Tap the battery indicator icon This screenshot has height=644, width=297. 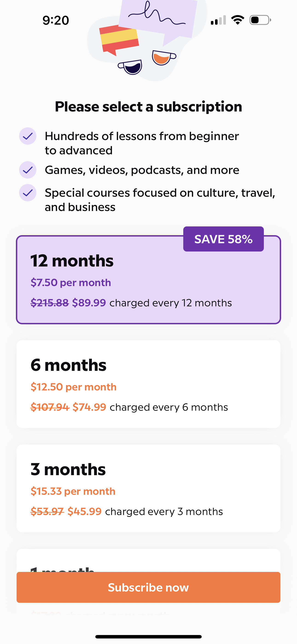[259, 20]
